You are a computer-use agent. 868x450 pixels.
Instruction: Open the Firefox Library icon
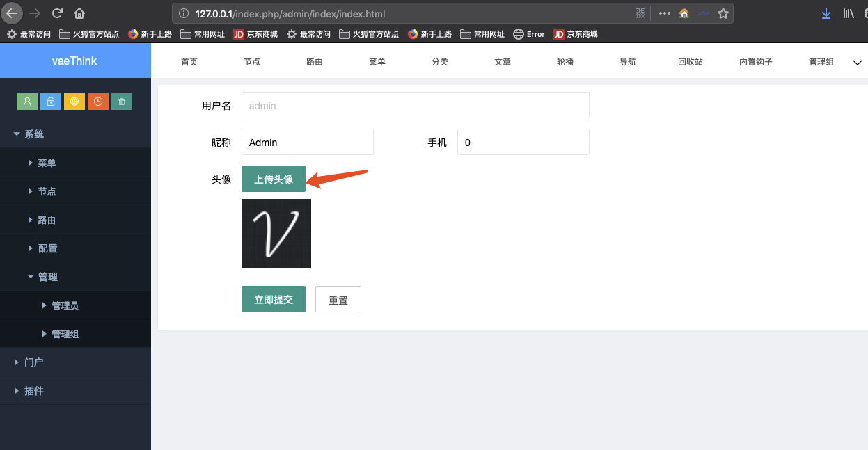(x=848, y=13)
